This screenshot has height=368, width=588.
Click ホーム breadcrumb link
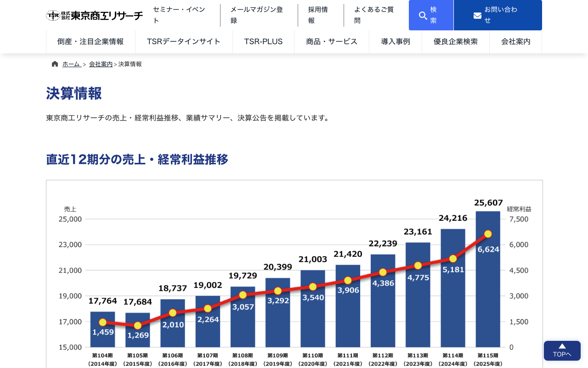[71, 64]
